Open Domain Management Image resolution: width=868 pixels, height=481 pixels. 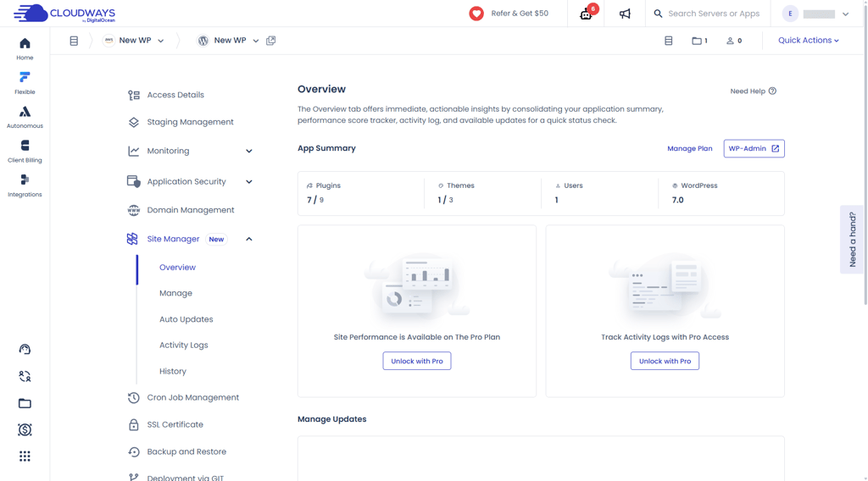pos(191,210)
